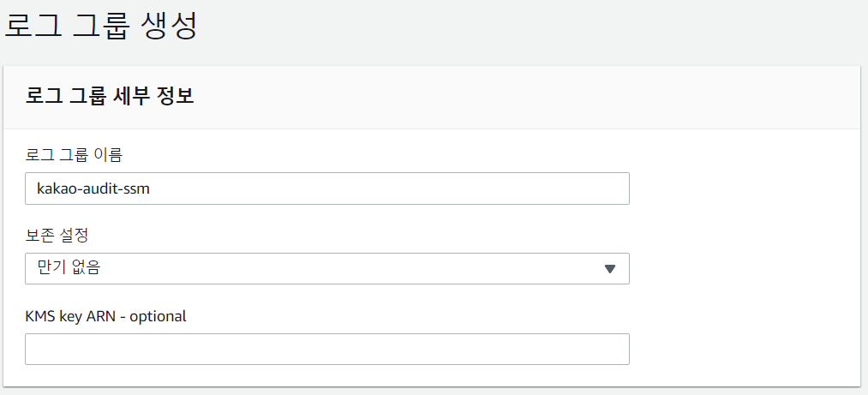
Task: Click the 로그 그룹 세부 정보 panel header
Action: 110,96
